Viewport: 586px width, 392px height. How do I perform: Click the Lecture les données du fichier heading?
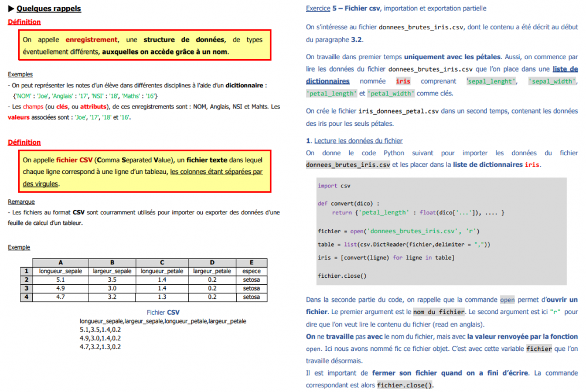[x=358, y=141]
